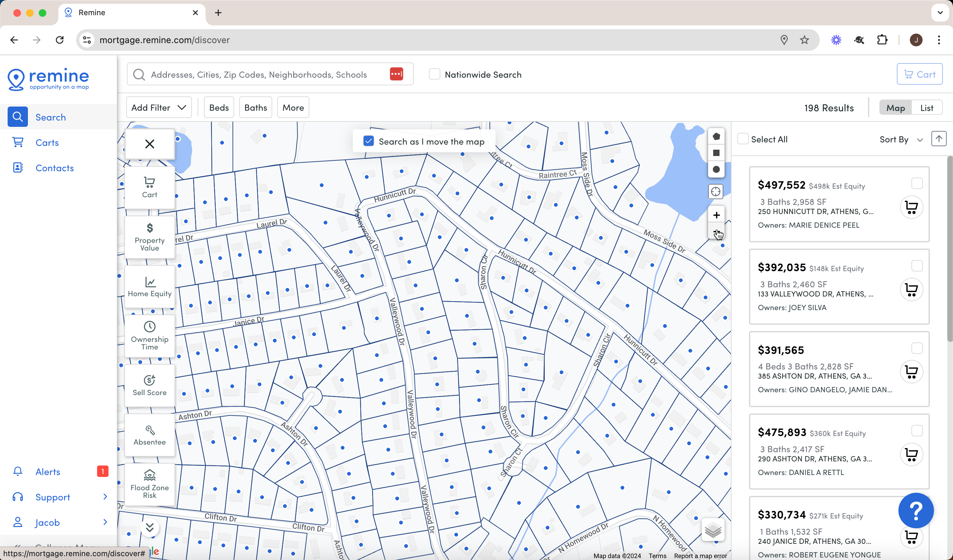The image size is (953, 560).
Task: Bookmark this page with star icon
Action: tap(805, 40)
